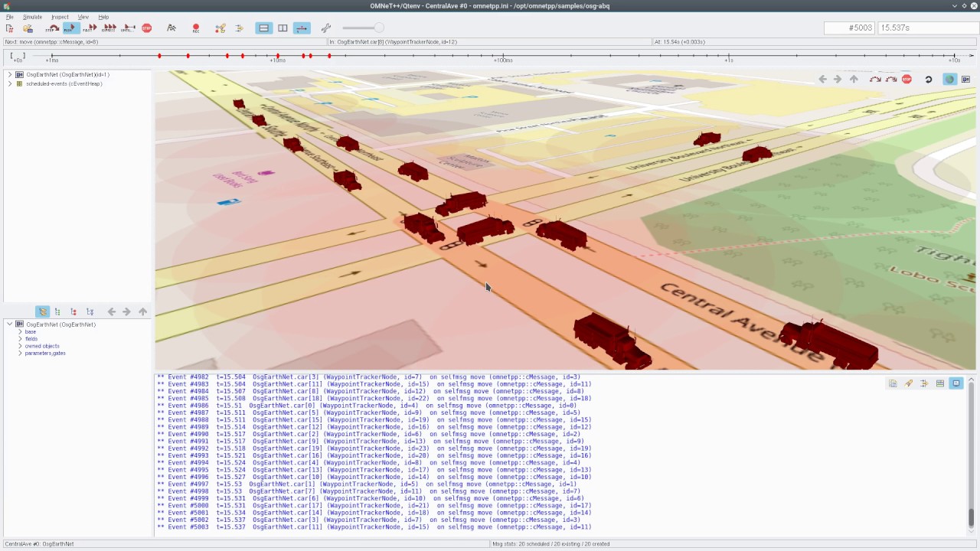Collapse OsgEarthNet in the inspector panel
The width and height of the screenshot is (980, 551).
9,324
